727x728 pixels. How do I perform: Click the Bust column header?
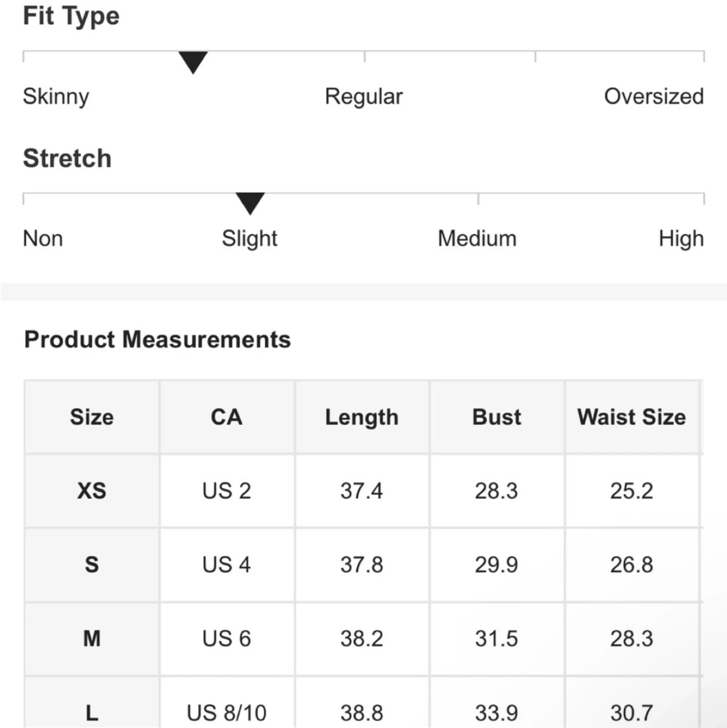point(496,417)
